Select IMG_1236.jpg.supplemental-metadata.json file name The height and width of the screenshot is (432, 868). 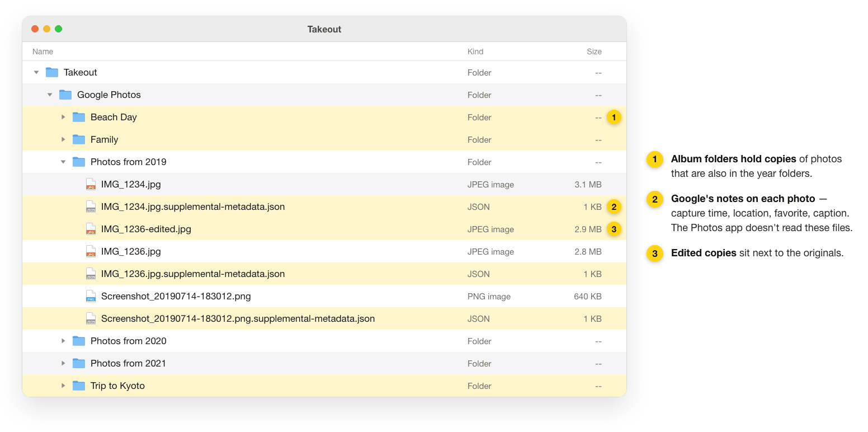click(x=193, y=274)
